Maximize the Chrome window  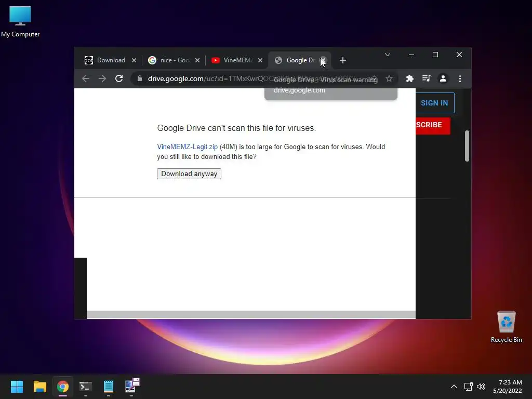[435, 55]
